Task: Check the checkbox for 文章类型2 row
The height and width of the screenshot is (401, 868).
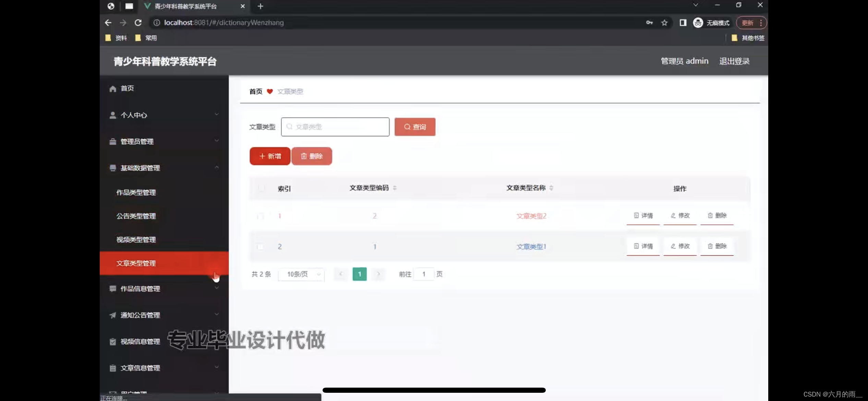Action: pyautogui.click(x=261, y=216)
